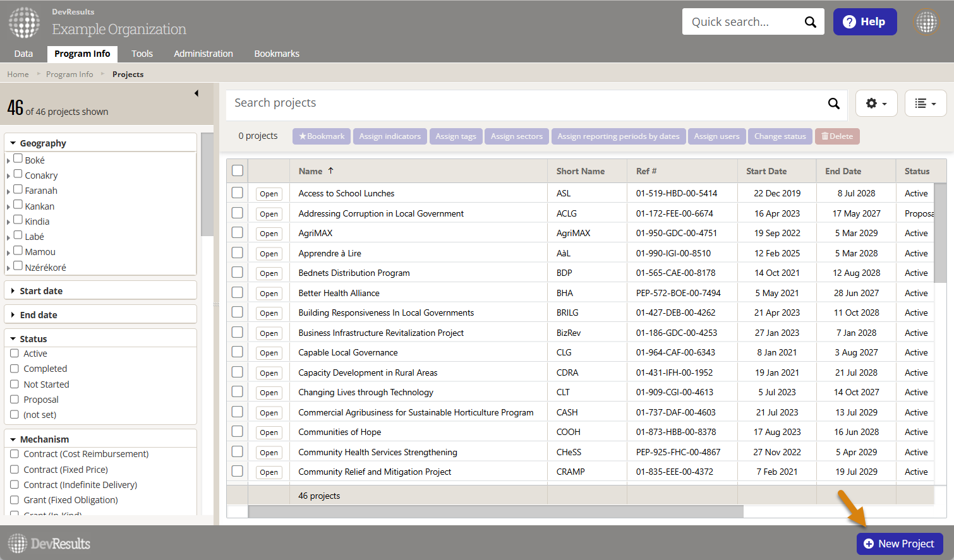The image size is (954, 560).
Task: Switch to the Administration tab
Action: [x=203, y=54]
